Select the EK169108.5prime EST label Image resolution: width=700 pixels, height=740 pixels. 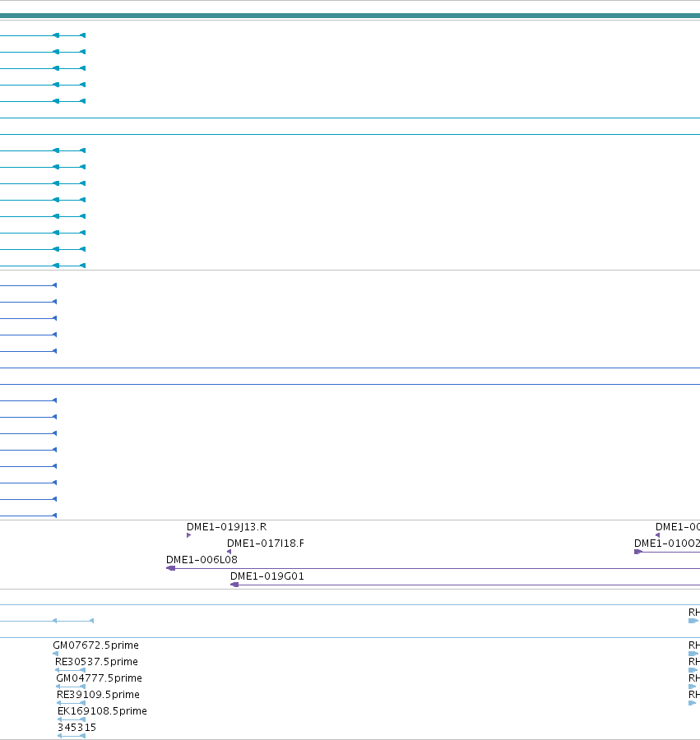click(x=102, y=711)
